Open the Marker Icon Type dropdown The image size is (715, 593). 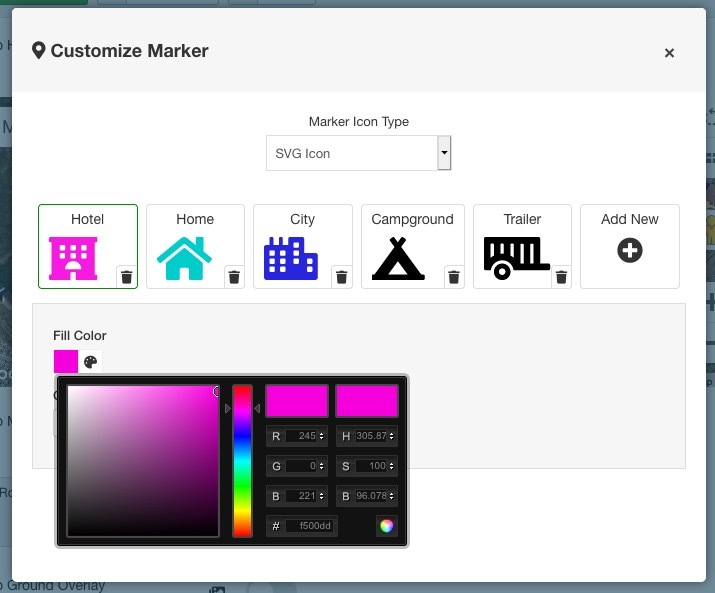coord(444,154)
